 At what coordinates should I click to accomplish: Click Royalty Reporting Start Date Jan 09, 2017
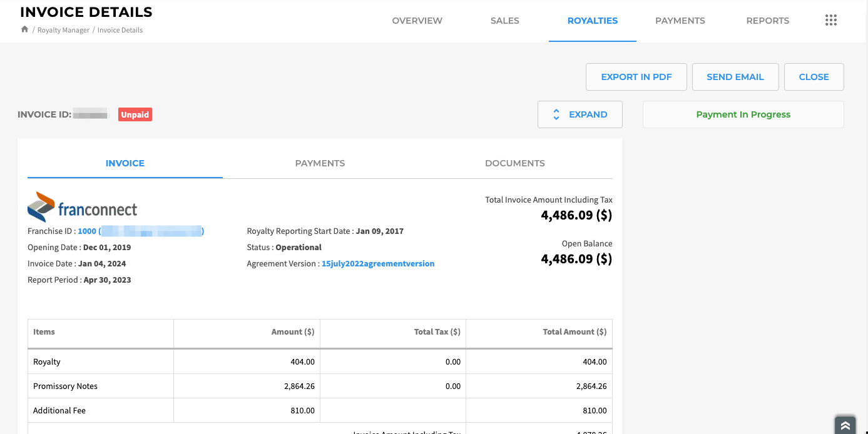[x=380, y=231]
